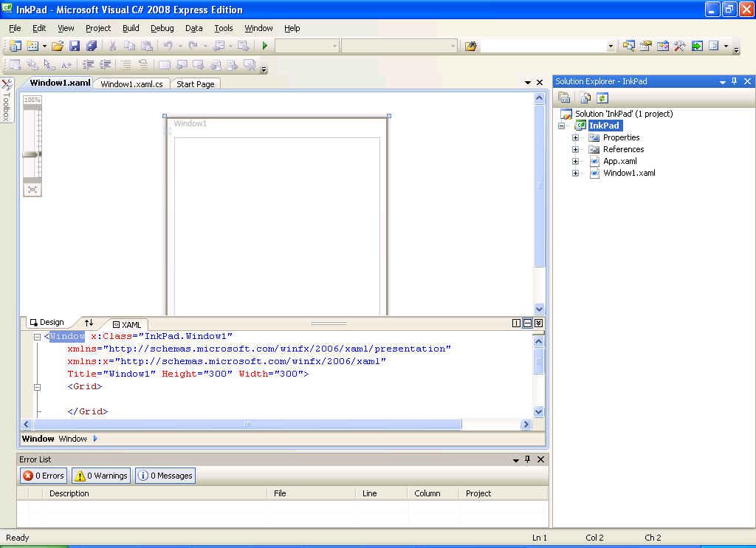
Task: Click the Save All icon
Action: [x=91, y=46]
